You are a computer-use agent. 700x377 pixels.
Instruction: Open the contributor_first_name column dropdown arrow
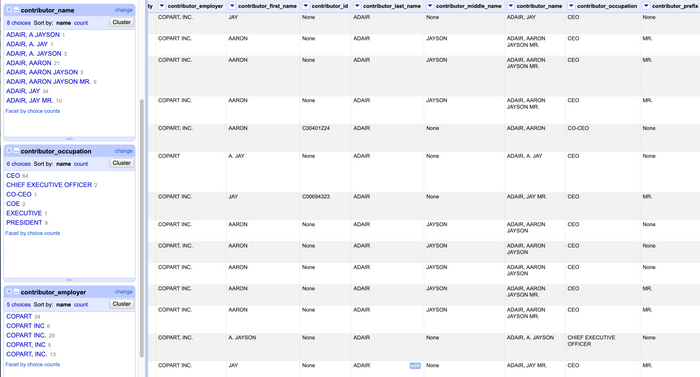232,6
